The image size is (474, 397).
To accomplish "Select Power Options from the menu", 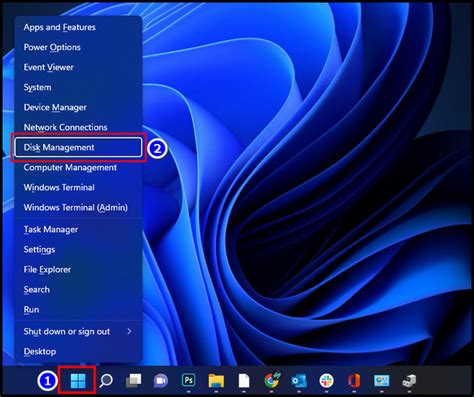I will (79, 47).
